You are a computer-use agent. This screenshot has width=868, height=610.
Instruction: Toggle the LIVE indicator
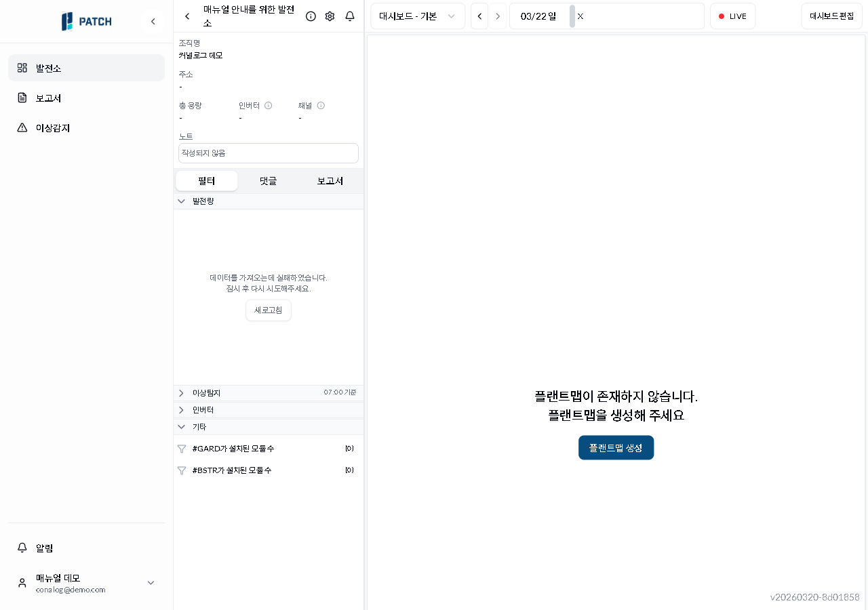[x=732, y=16]
